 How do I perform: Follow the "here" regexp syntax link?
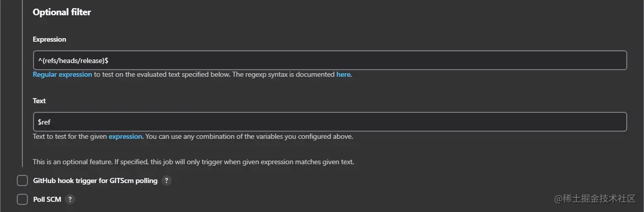(343, 74)
